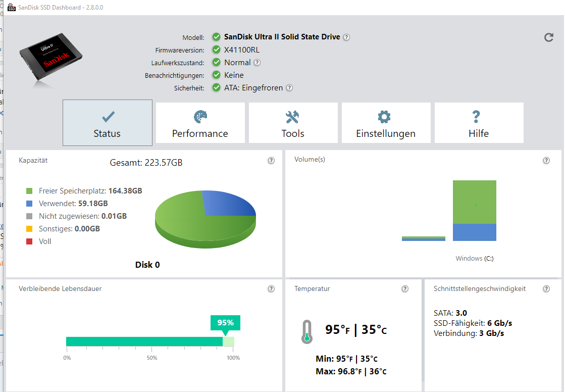This screenshot has width=565, height=392.
Task: Click the capacity pie chart
Action: tap(206, 219)
